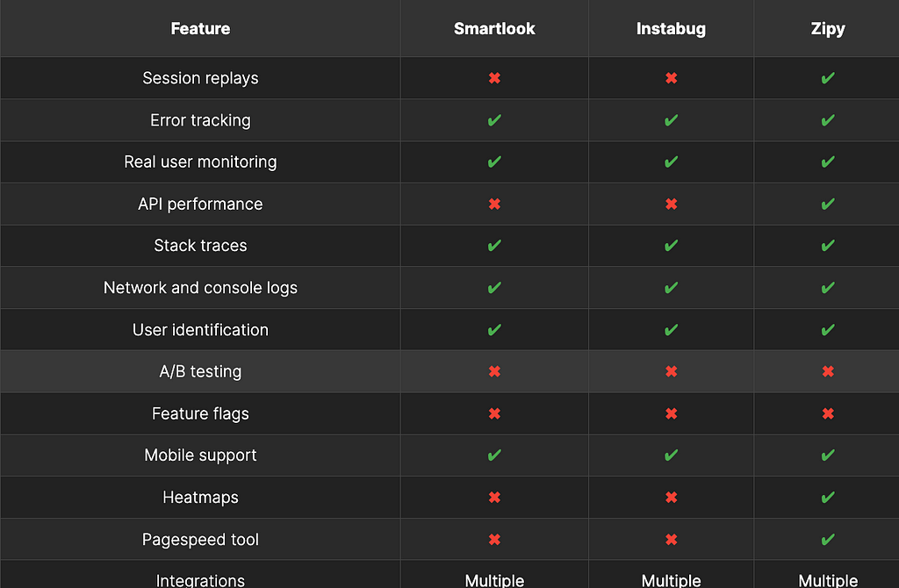Select the Smartlook column header

click(x=494, y=29)
